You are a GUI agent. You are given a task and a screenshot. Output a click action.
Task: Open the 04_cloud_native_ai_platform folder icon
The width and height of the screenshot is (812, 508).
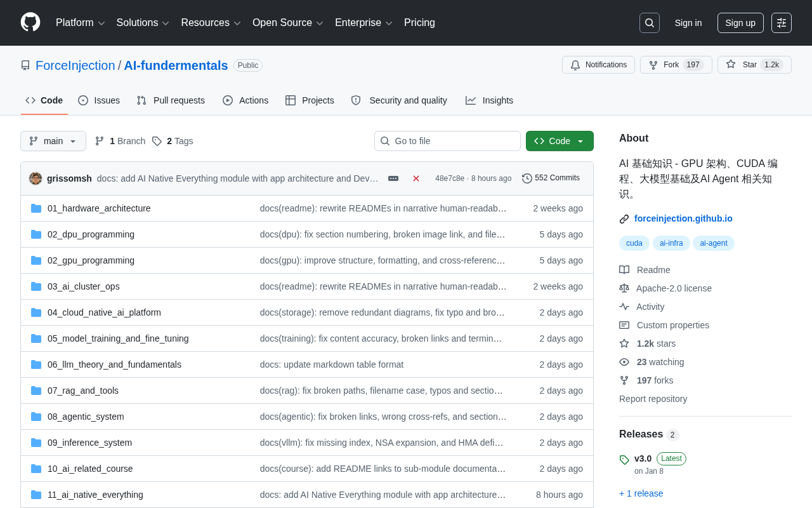tap(36, 312)
